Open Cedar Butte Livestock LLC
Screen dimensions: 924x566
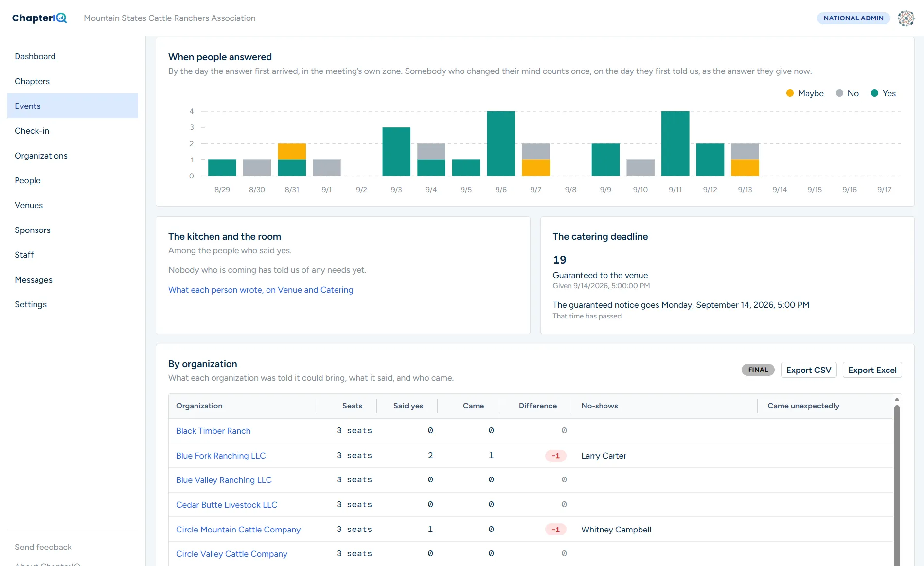tap(227, 505)
